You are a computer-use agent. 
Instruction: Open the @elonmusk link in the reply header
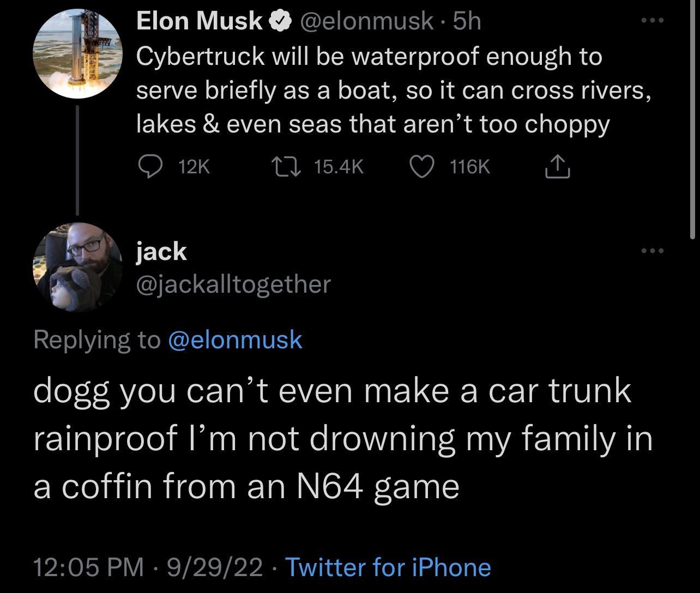pyautogui.click(x=234, y=340)
